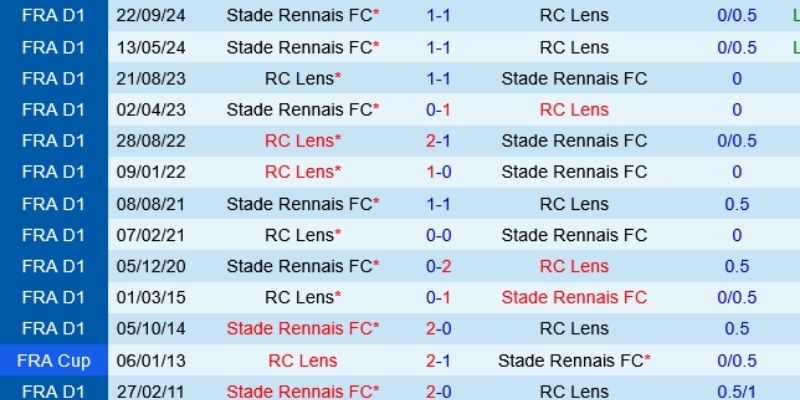Click FRA D1 label in the 05/10/14 row
The height and width of the screenshot is (400, 800).
tap(54, 328)
